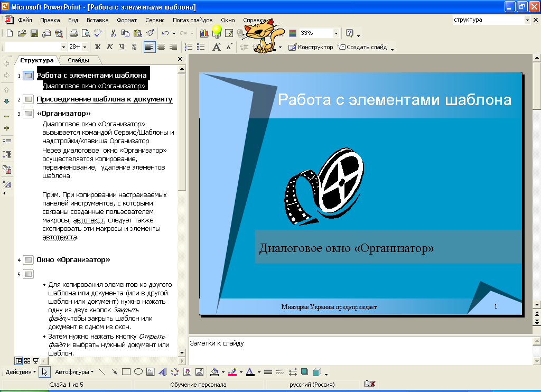Insert picture from file icon
The image size is (541, 392).
click(x=199, y=371)
